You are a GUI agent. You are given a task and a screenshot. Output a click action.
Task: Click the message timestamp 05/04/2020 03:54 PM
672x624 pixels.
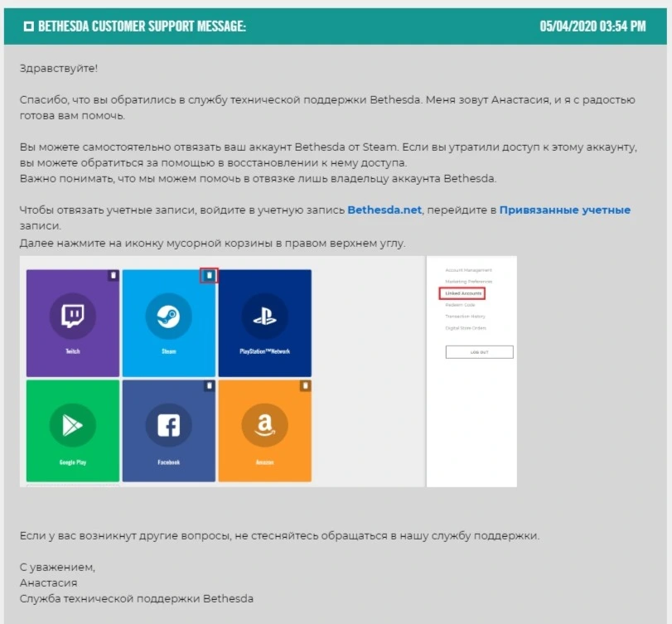pyautogui.click(x=592, y=27)
